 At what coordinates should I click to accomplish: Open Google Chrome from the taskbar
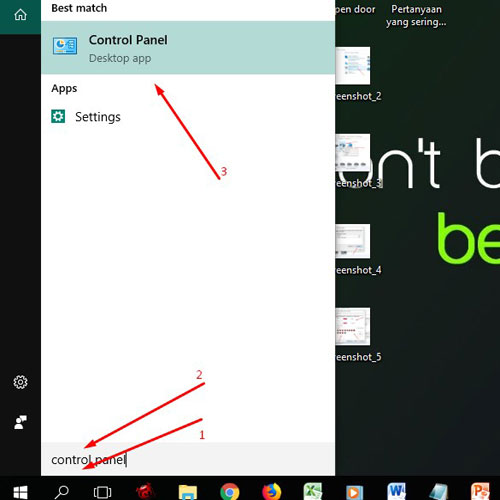230,492
